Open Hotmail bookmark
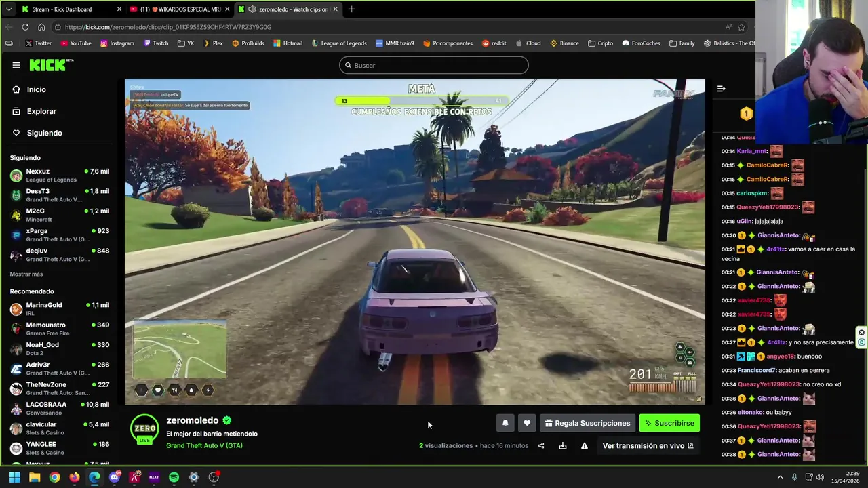 [x=288, y=43]
